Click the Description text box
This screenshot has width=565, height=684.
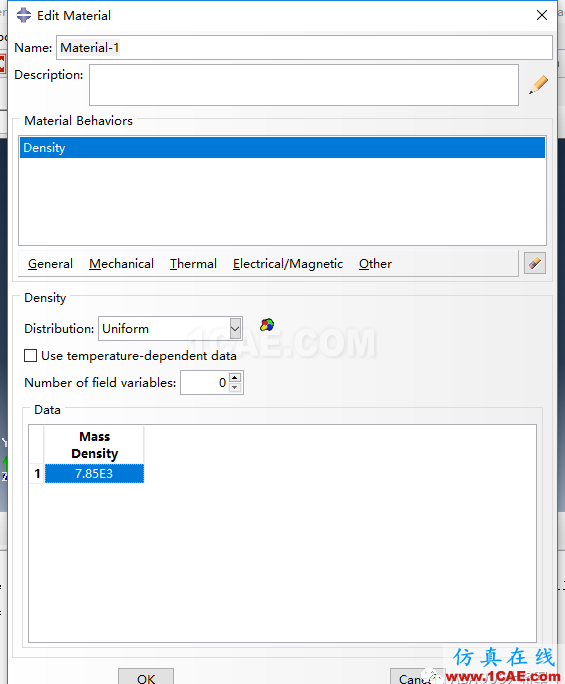304,85
